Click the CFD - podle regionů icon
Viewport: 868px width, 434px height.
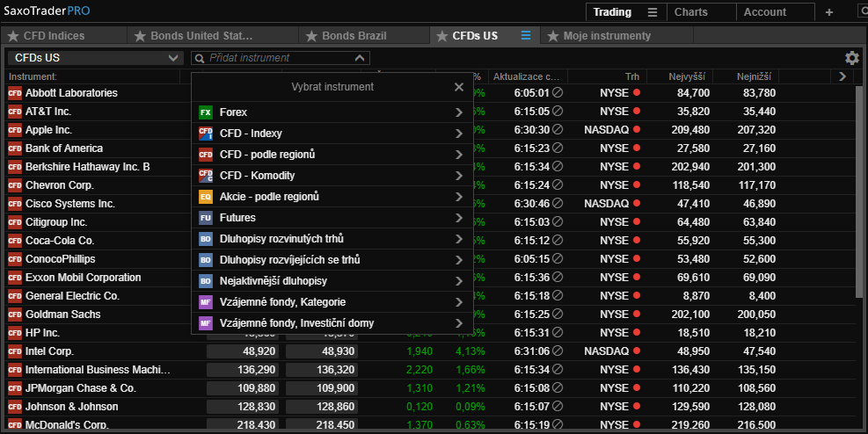click(206, 155)
